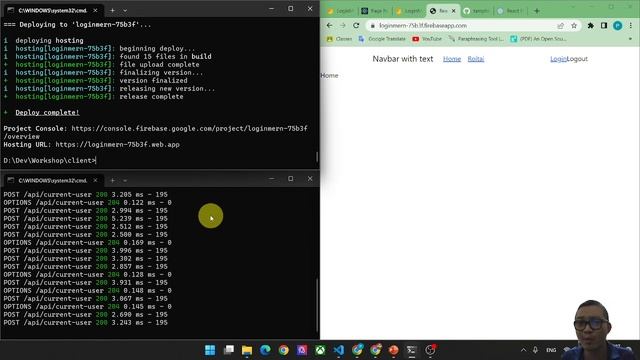
Task: Open the Classes bookmark
Action: click(340, 39)
